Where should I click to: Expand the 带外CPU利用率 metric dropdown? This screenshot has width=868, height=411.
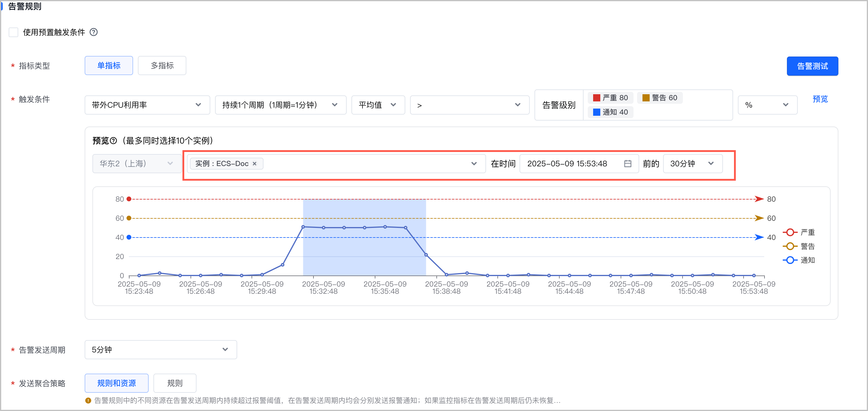147,105
